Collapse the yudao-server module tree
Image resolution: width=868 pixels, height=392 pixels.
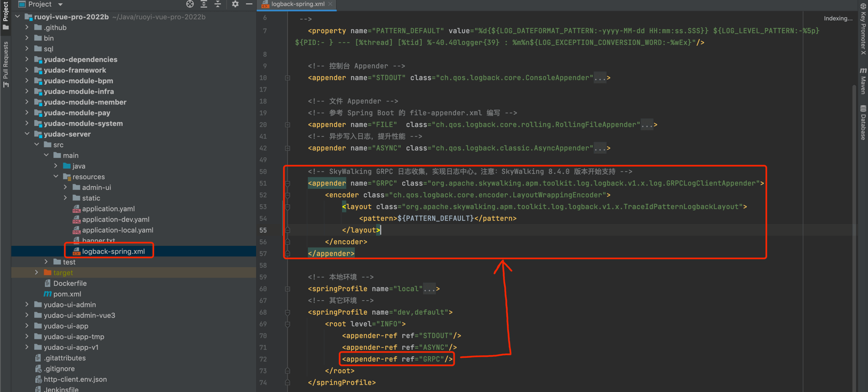27,134
